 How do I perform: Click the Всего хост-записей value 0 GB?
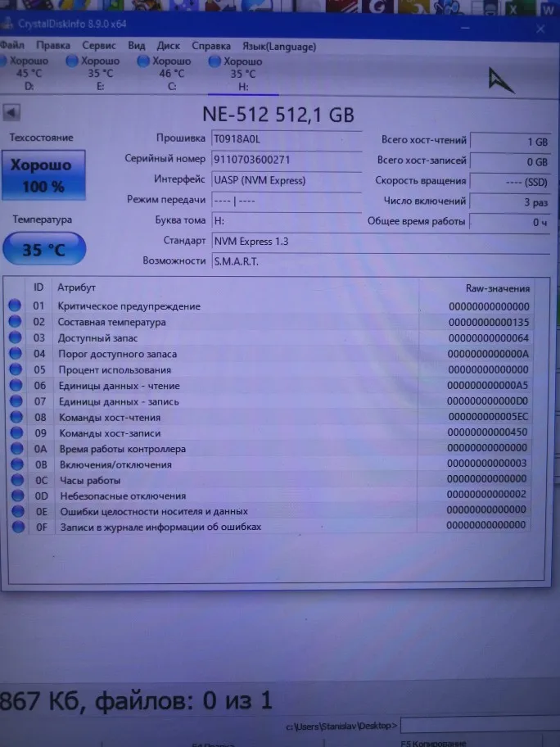point(511,162)
